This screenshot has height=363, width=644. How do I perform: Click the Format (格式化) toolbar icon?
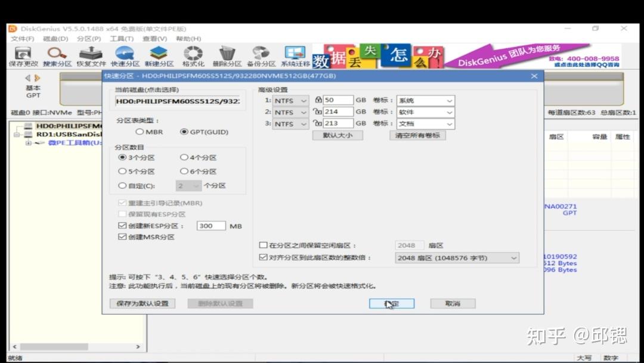(193, 57)
